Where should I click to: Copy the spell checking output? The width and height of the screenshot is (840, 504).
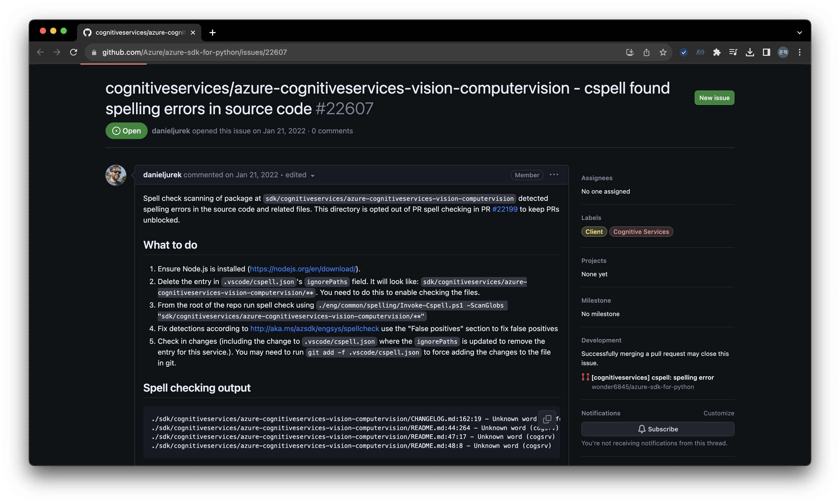(x=547, y=419)
